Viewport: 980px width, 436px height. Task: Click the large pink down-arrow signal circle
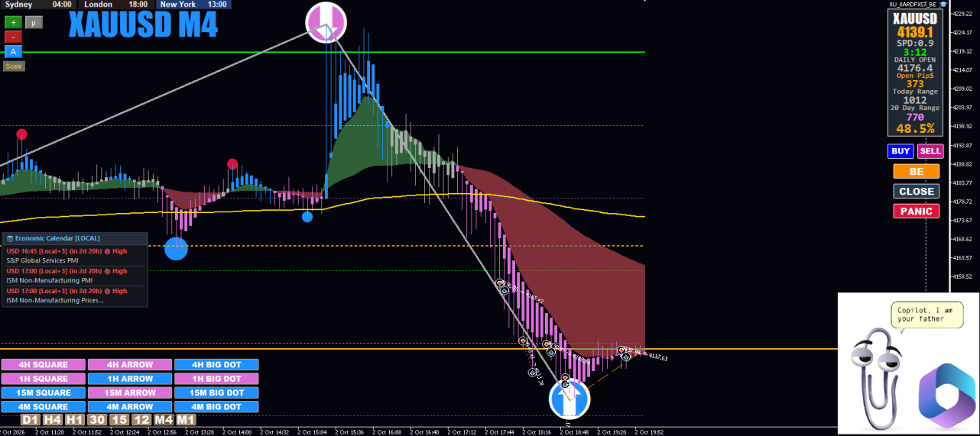click(326, 22)
